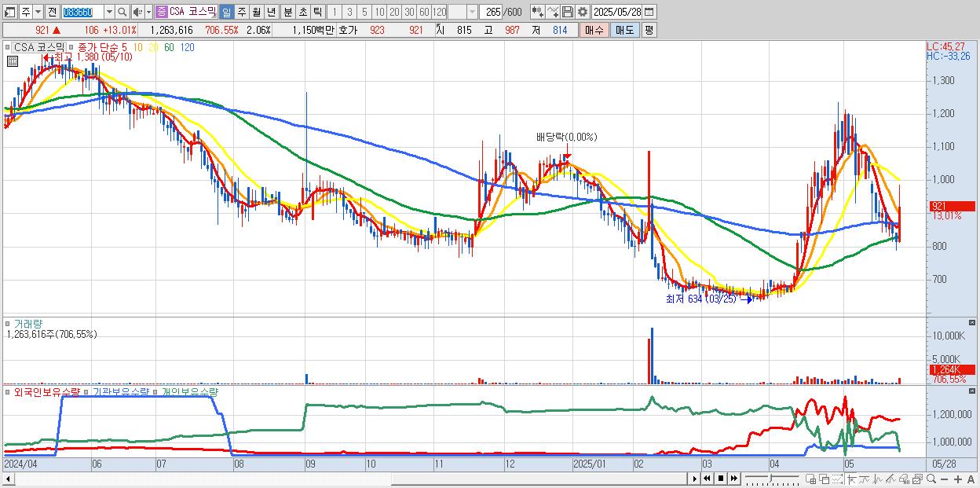Click the trend line drawing tool icon
This screenshot has height=488, width=980.
click(x=865, y=479)
